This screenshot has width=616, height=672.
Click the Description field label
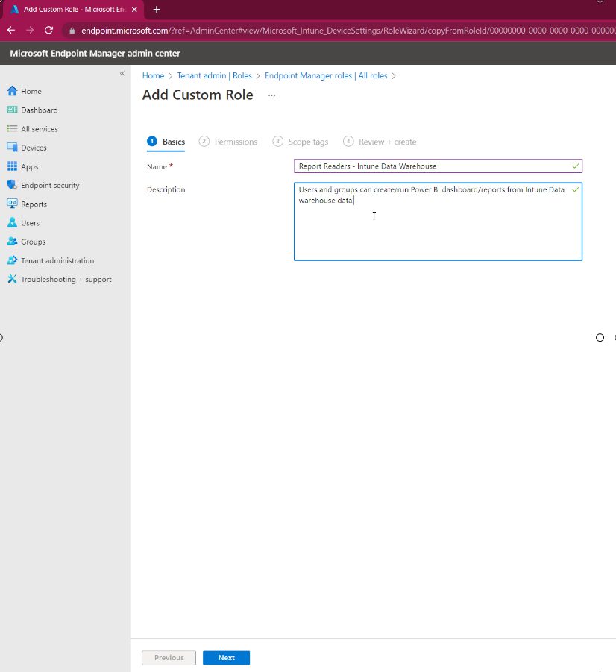(166, 189)
